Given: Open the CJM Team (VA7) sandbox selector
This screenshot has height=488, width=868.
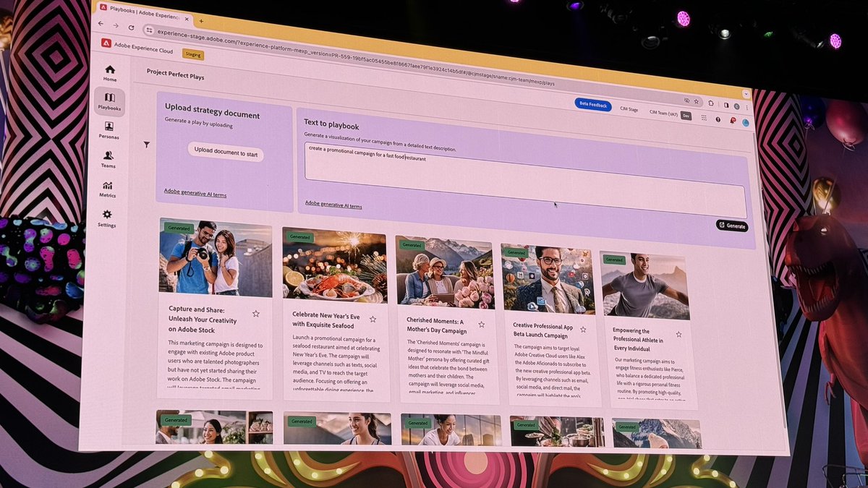Looking at the screenshot, I should point(663,113).
